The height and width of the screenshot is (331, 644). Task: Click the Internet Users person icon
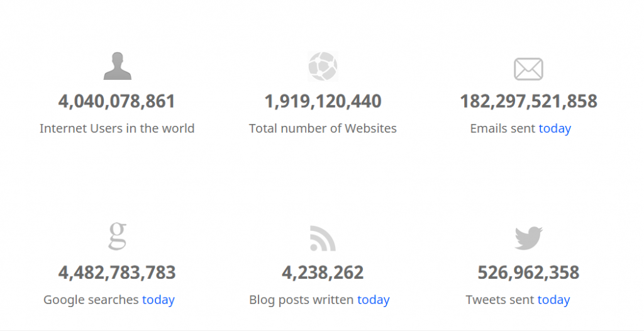pos(118,66)
